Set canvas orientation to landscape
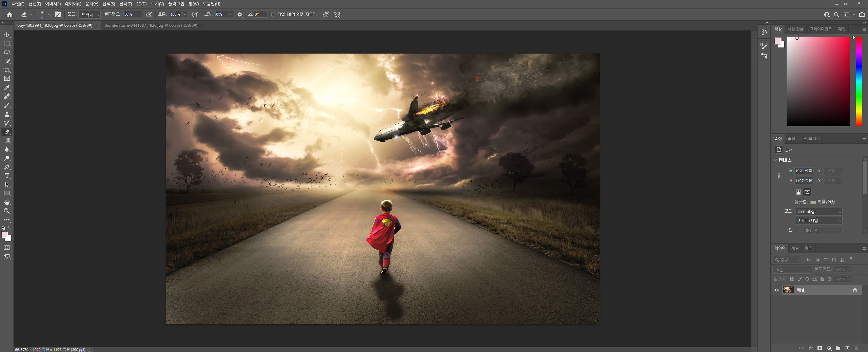 807,192
